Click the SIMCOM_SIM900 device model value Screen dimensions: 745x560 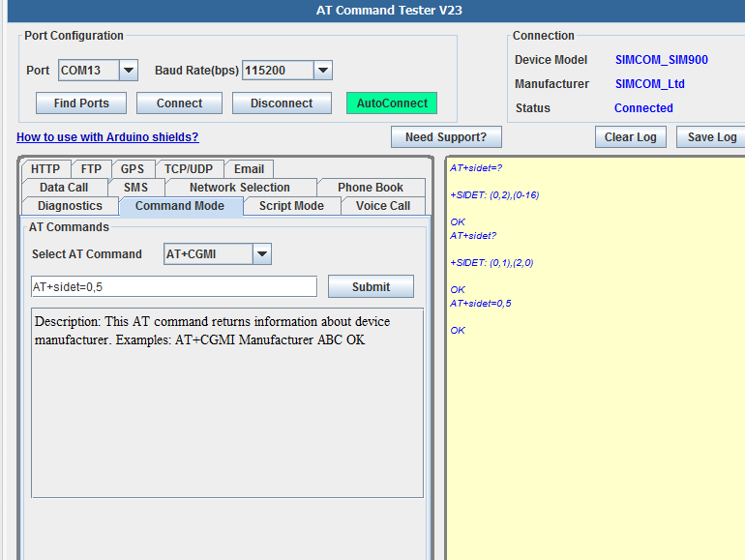point(662,60)
